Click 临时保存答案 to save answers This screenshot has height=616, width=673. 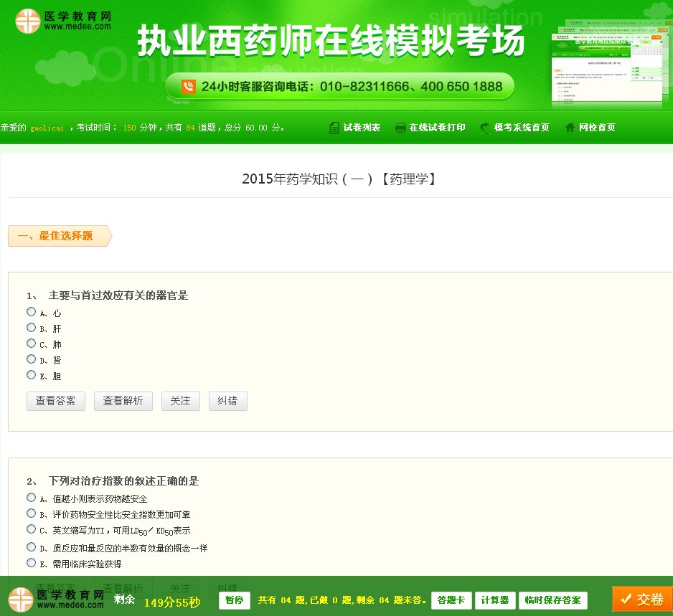point(553,600)
